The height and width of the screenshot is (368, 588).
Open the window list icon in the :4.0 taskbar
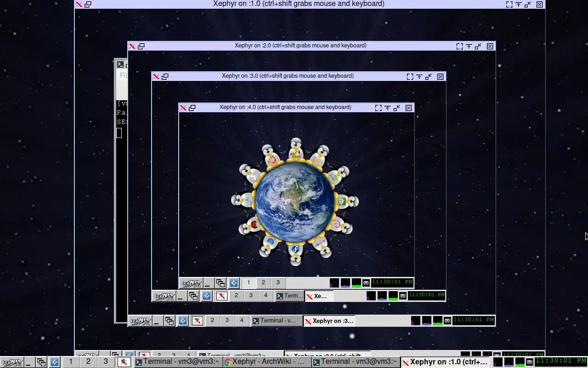pyautogui.click(x=220, y=283)
